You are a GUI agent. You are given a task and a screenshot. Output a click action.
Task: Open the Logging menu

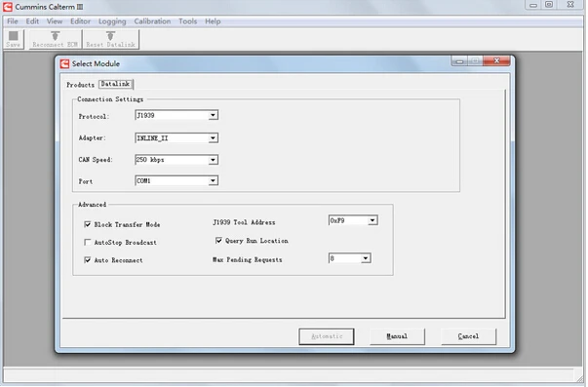click(x=112, y=21)
